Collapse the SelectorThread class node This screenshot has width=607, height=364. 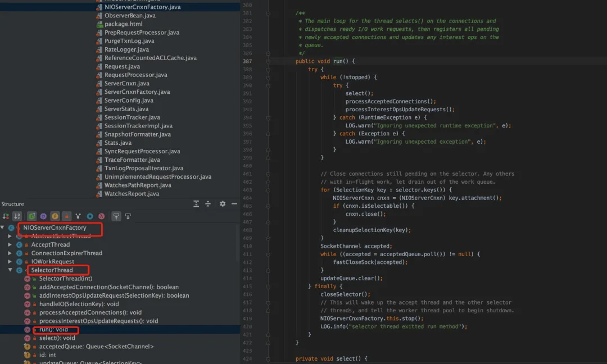pos(10,270)
